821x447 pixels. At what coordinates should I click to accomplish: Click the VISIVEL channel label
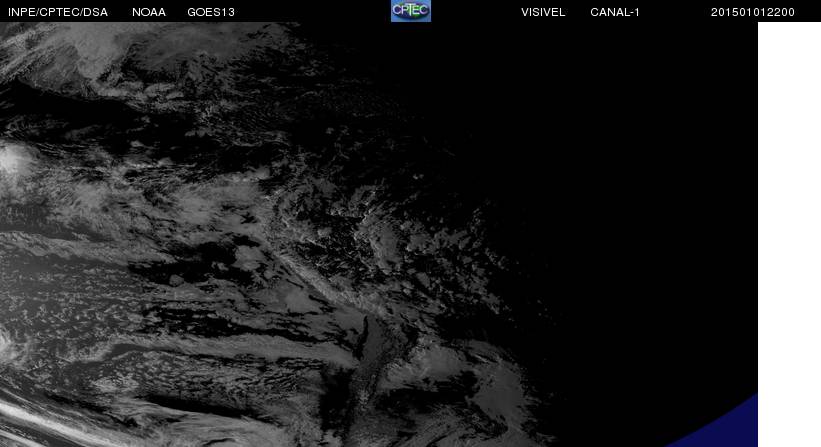tap(543, 12)
